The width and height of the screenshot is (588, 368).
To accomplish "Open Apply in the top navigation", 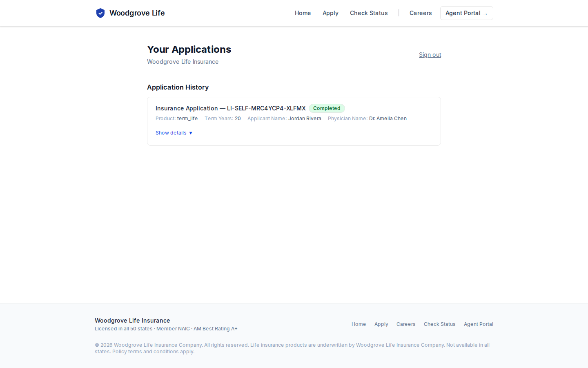I will pos(330,13).
